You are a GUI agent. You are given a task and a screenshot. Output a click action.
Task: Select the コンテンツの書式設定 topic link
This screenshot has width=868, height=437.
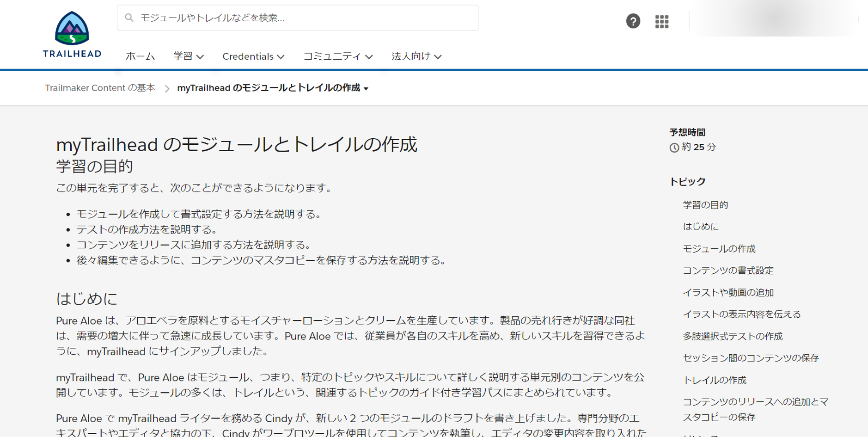click(x=728, y=271)
